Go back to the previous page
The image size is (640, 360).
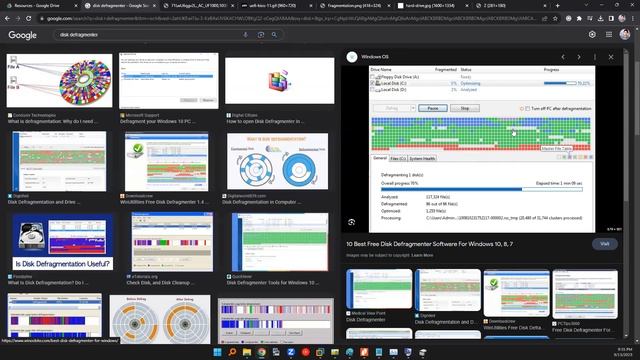(x=7, y=18)
